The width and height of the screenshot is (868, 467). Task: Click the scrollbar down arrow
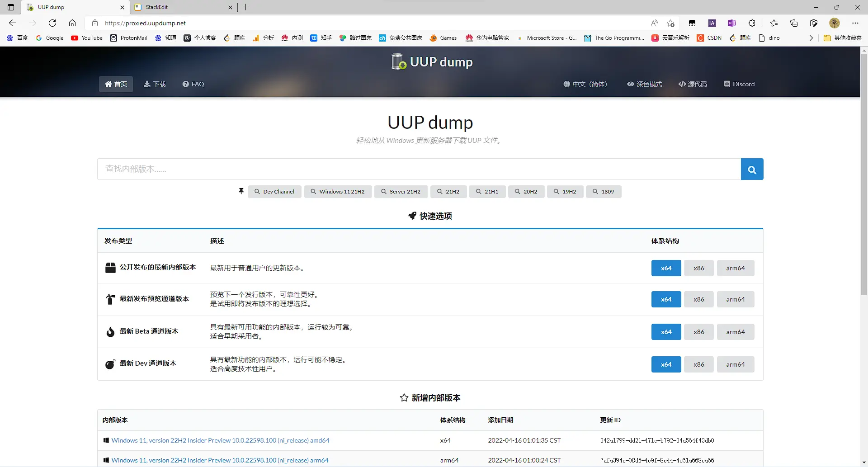[x=864, y=463]
